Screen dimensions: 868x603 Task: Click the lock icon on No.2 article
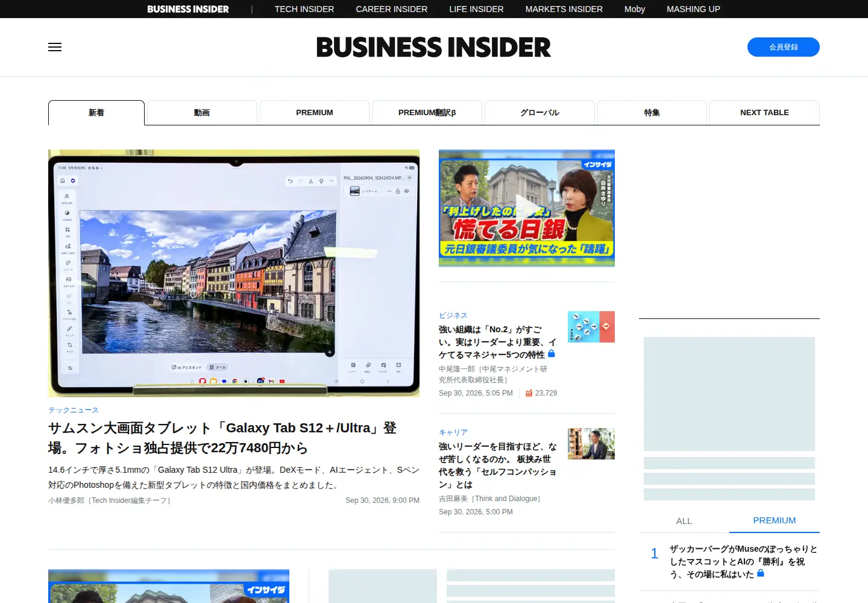click(551, 354)
